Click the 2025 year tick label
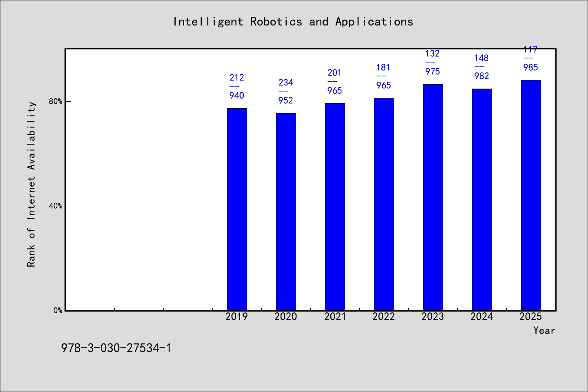 (x=531, y=316)
